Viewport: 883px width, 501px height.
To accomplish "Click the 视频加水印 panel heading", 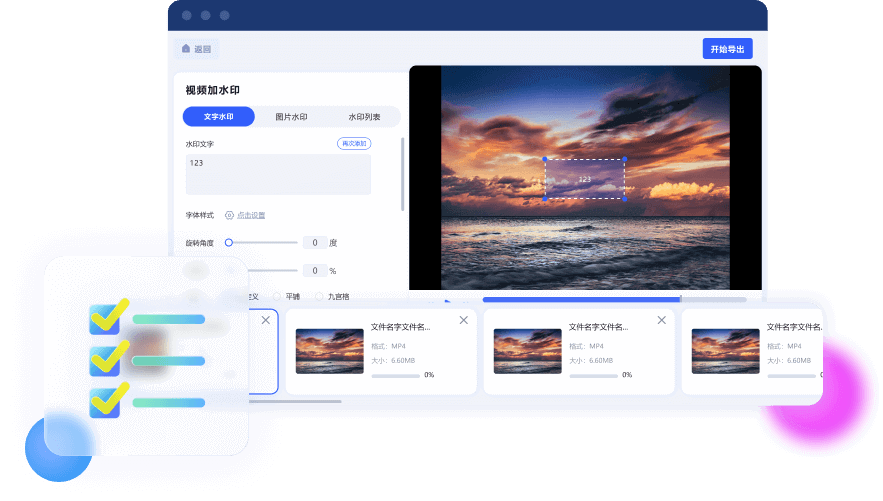I will click(x=213, y=90).
